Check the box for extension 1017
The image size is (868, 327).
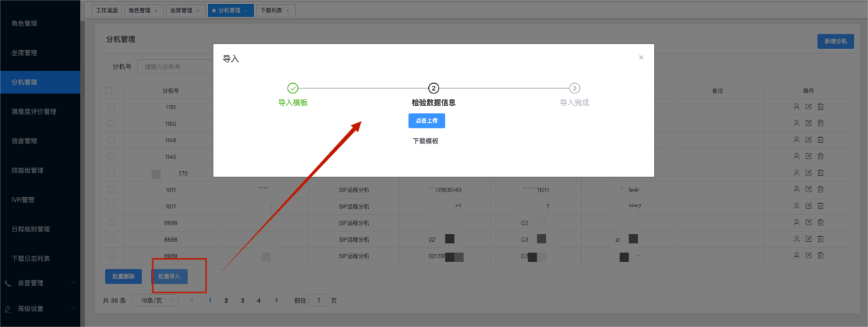pyautogui.click(x=111, y=206)
